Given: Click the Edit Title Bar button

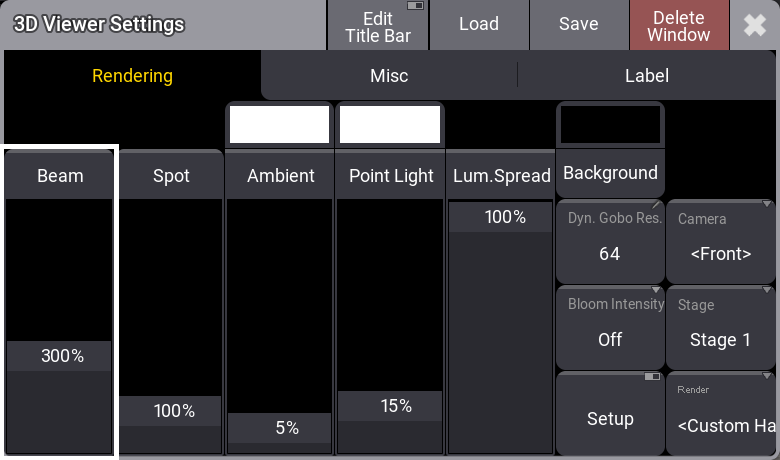Looking at the screenshot, I should coord(378,25).
